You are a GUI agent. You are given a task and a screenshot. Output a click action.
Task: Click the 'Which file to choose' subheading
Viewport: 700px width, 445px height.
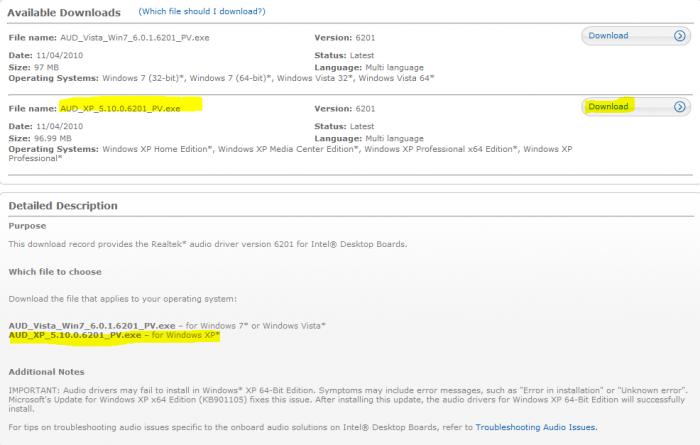pyautogui.click(x=55, y=272)
